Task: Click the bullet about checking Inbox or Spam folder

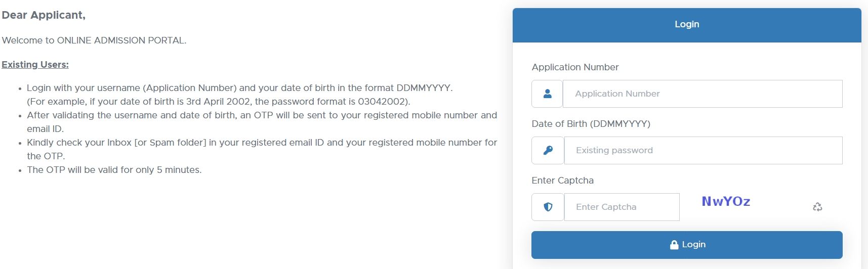Action: pos(262,149)
